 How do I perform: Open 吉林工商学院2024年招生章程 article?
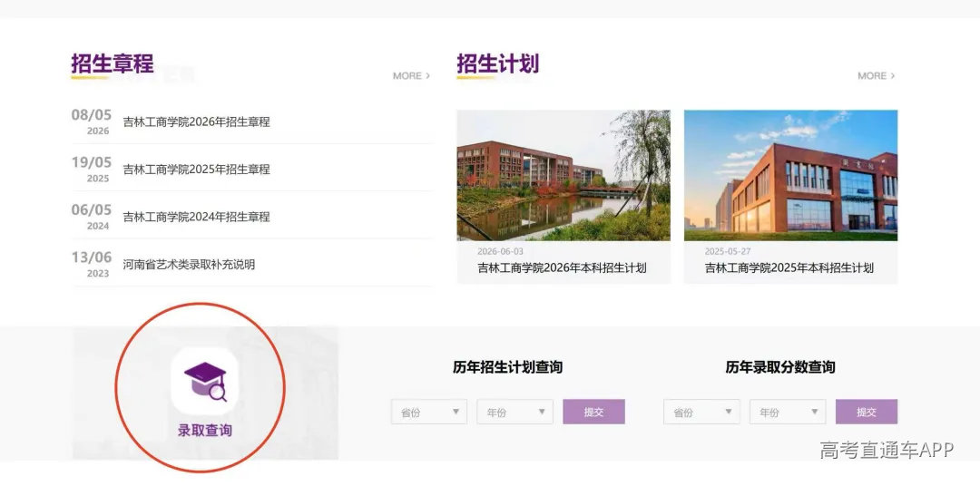coord(196,217)
